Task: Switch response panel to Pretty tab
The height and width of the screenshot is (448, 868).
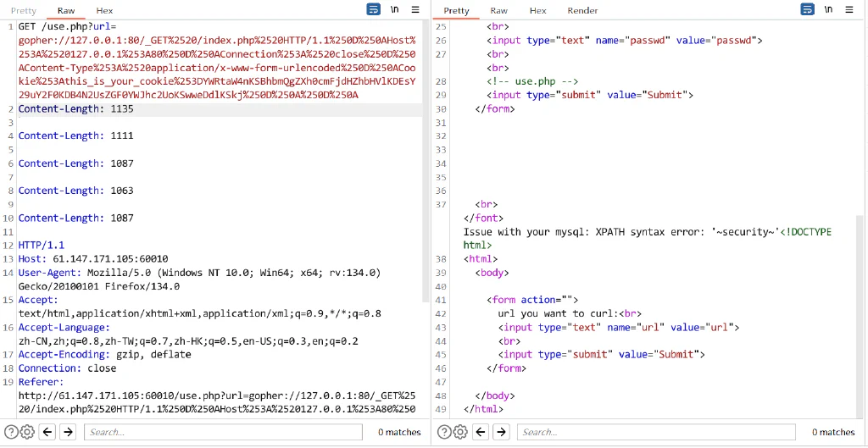Action: 456,10
